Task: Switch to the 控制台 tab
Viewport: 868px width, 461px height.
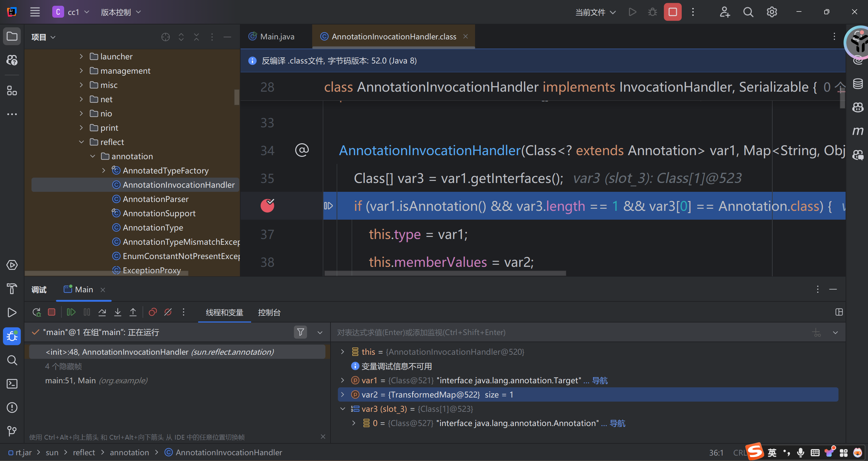Action: pyautogui.click(x=269, y=312)
